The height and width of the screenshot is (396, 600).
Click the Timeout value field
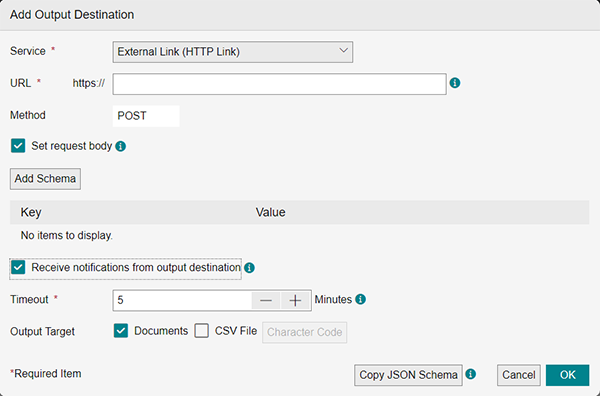point(183,300)
